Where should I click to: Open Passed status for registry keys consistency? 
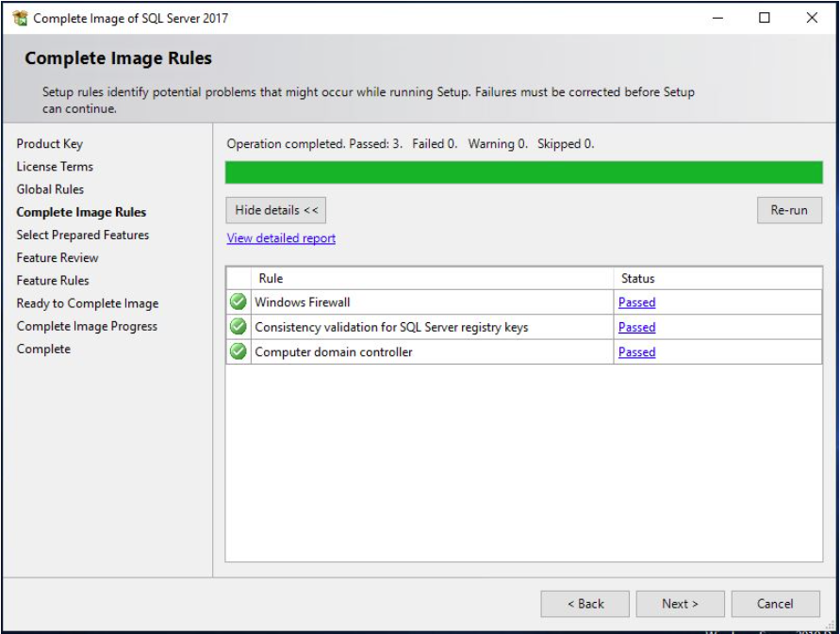[x=637, y=327]
